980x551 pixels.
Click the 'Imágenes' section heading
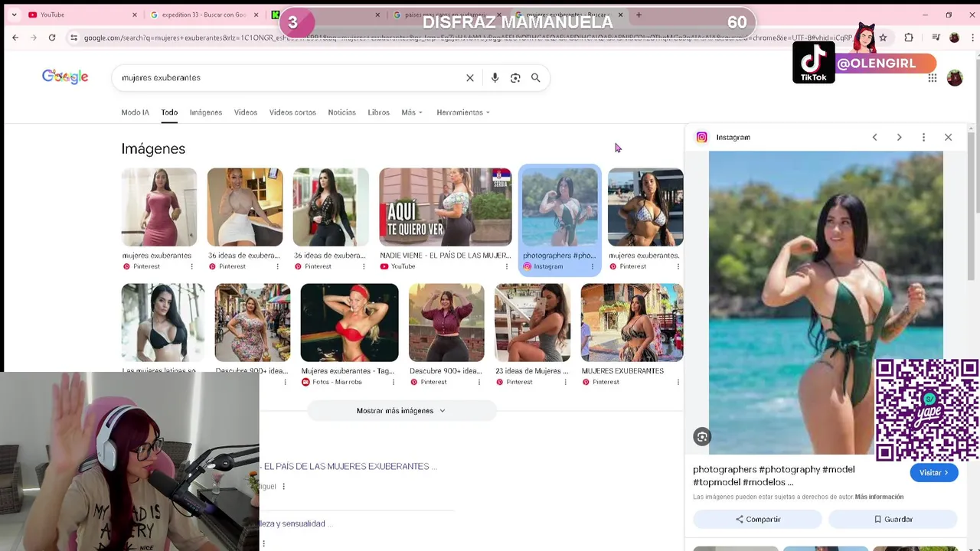[153, 148]
